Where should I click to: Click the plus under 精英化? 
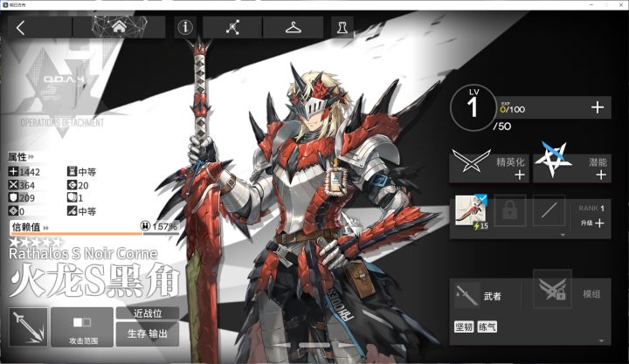(520, 175)
